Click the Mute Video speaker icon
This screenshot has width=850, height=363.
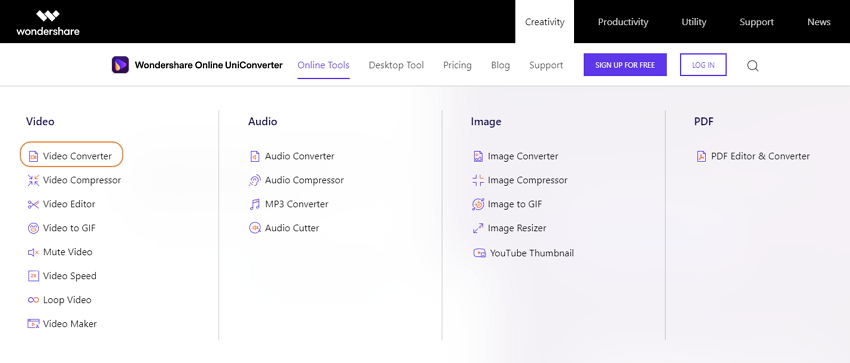click(x=34, y=252)
